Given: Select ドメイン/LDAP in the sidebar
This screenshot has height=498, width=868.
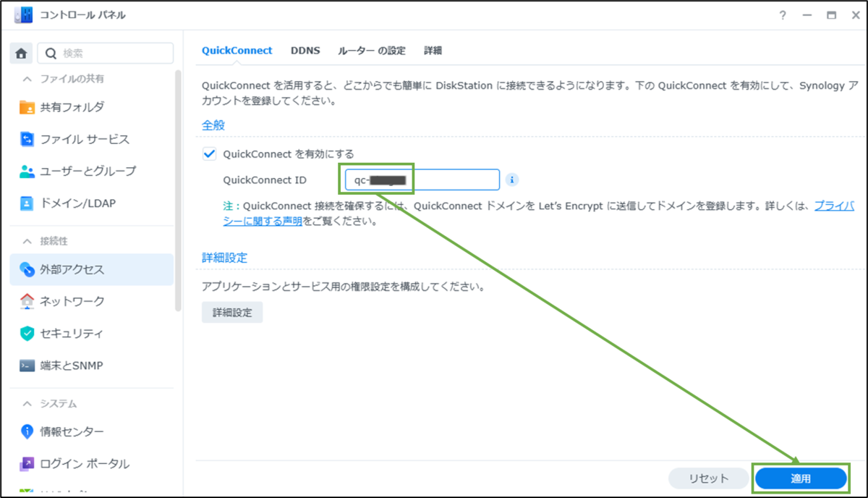Looking at the screenshot, I should 92,203.
